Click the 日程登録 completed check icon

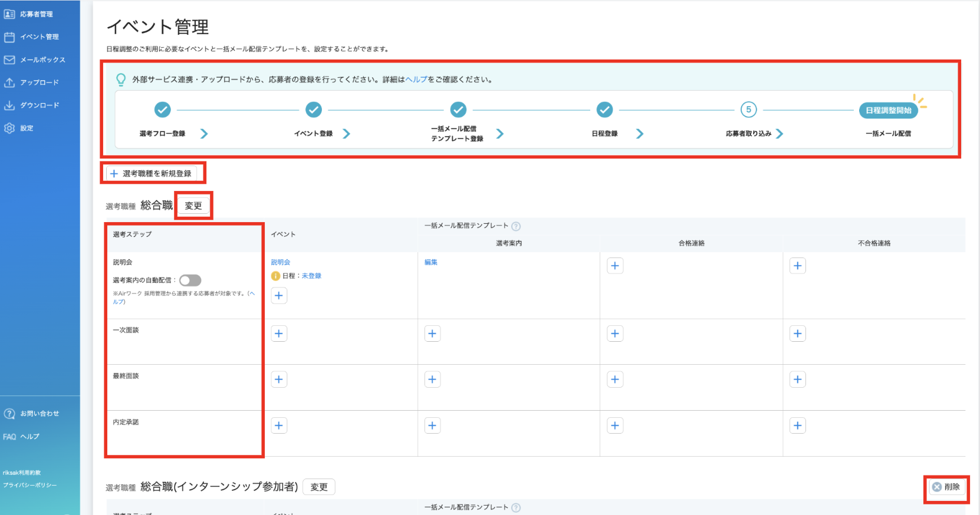[604, 110]
